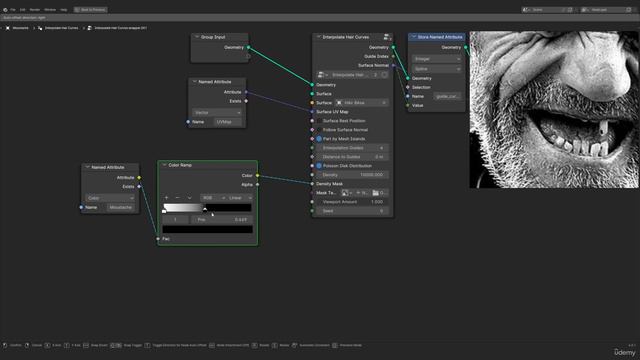The width and height of the screenshot is (640, 360).
Task: Select the white color stop on the ramp
Action: [164, 211]
